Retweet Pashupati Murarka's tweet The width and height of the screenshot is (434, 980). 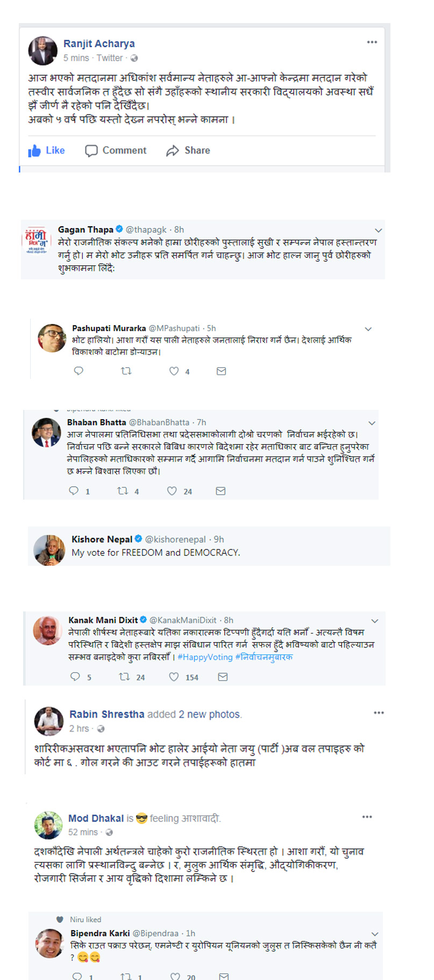[x=126, y=371]
